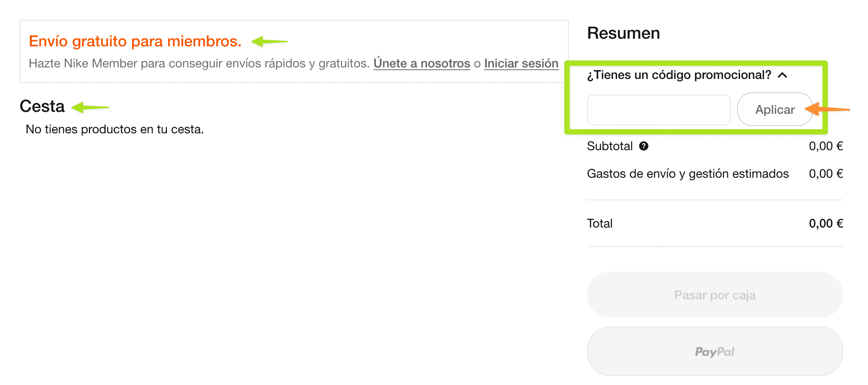Click the '¿Tienes un código promocional?' label
The height and width of the screenshot is (385, 868).
click(679, 75)
